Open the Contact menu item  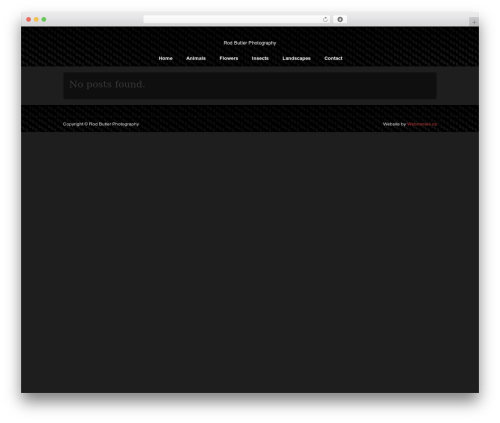[333, 58]
